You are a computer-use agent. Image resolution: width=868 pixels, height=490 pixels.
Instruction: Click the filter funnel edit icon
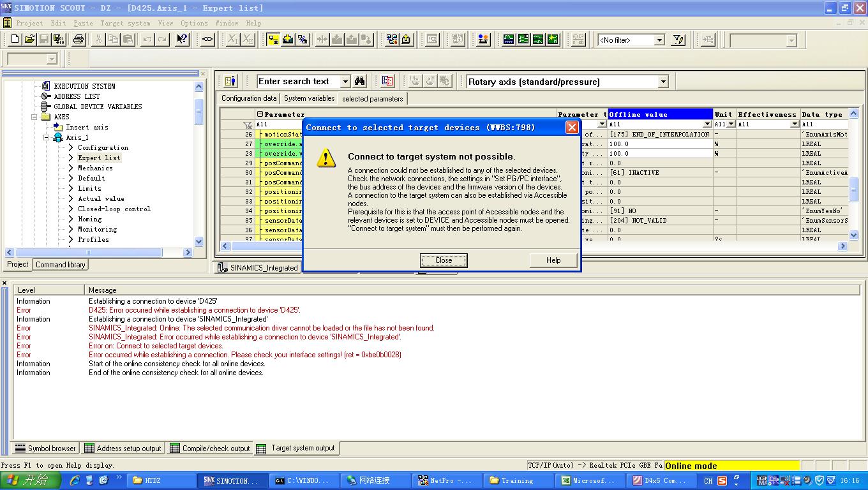pos(678,40)
